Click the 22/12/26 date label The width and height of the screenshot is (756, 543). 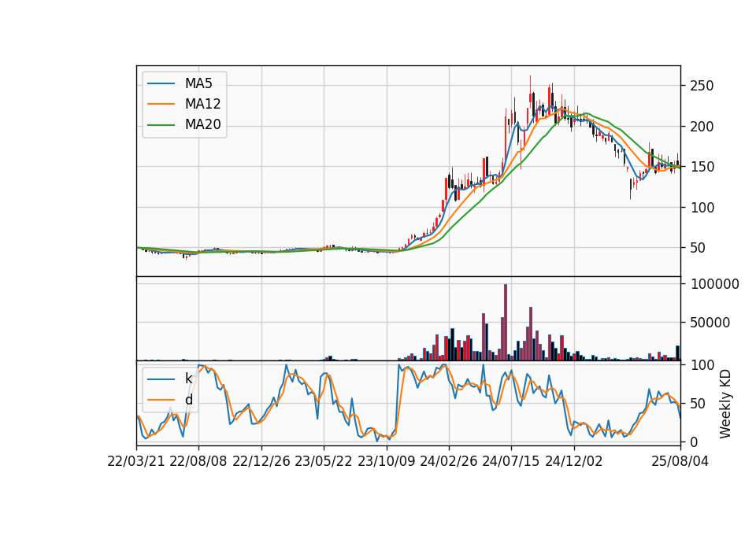261,462
